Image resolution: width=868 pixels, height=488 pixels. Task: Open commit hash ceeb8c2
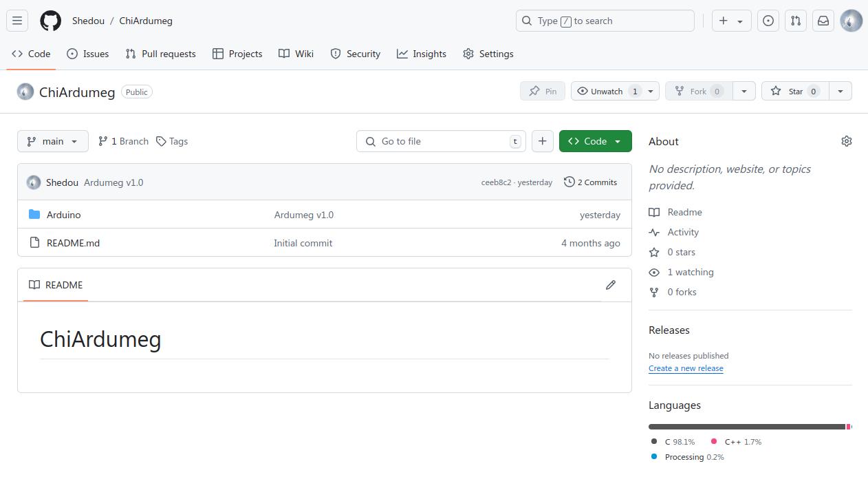click(496, 182)
